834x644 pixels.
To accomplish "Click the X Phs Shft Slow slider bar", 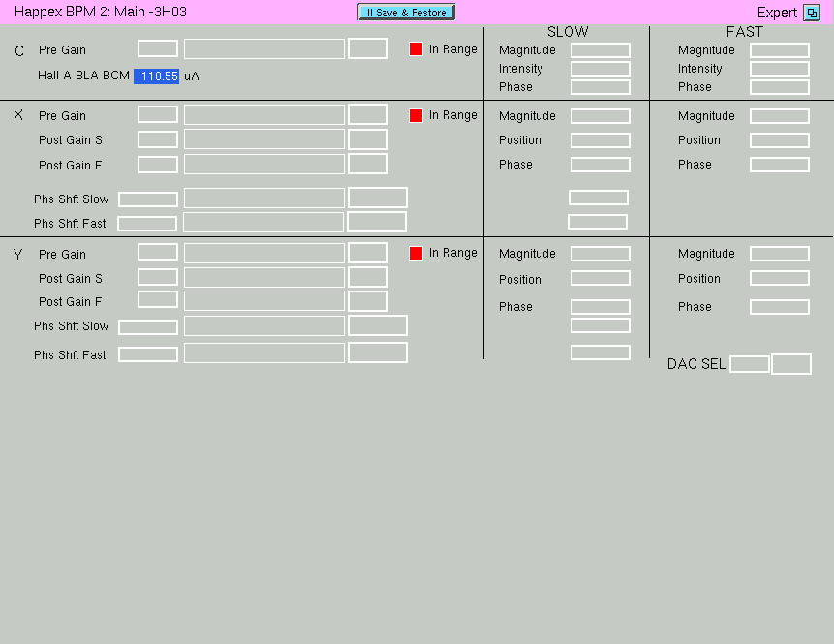I will (264, 198).
